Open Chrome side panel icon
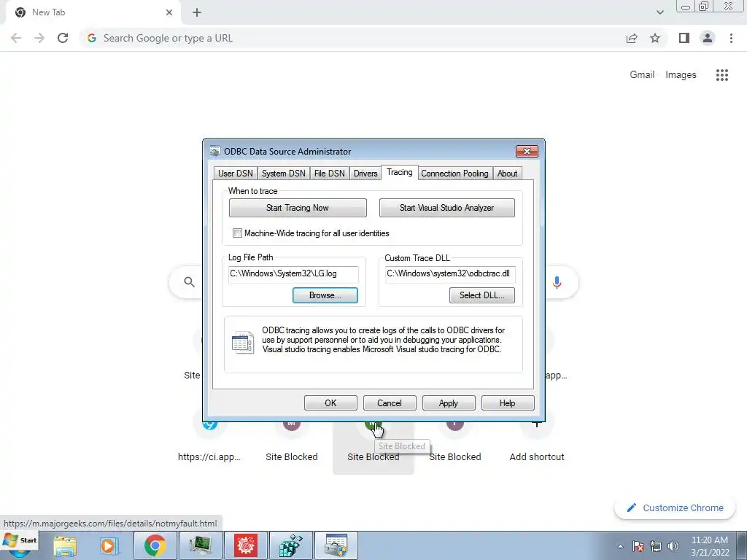 [684, 38]
